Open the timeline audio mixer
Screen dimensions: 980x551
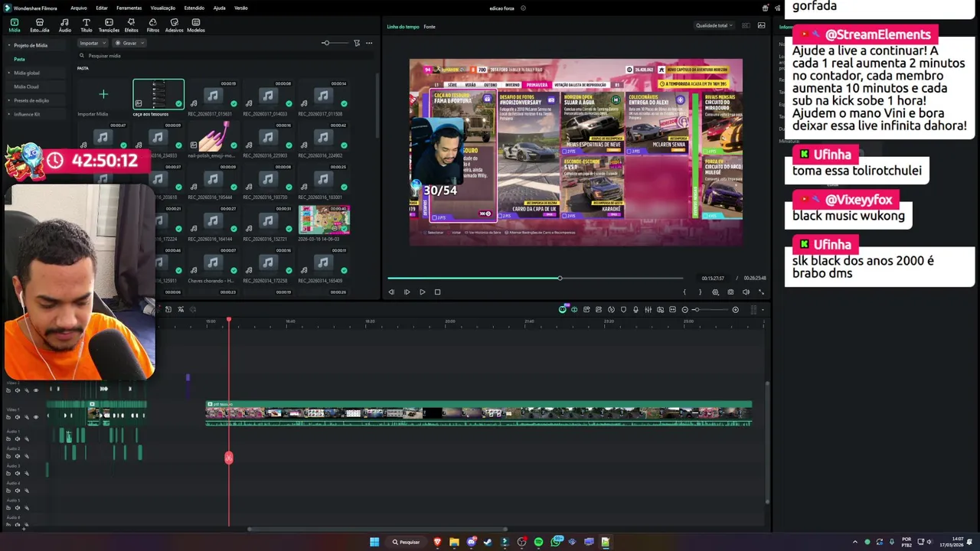pos(648,310)
